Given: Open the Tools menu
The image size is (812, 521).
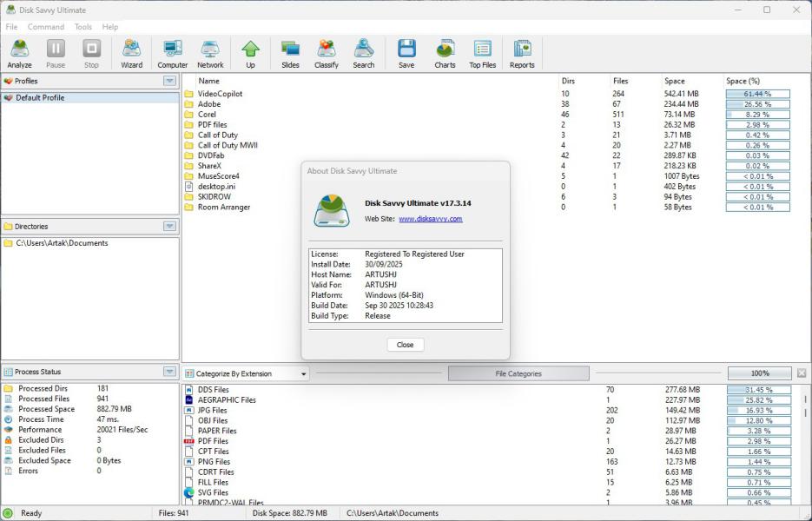Looking at the screenshot, I should [83, 27].
